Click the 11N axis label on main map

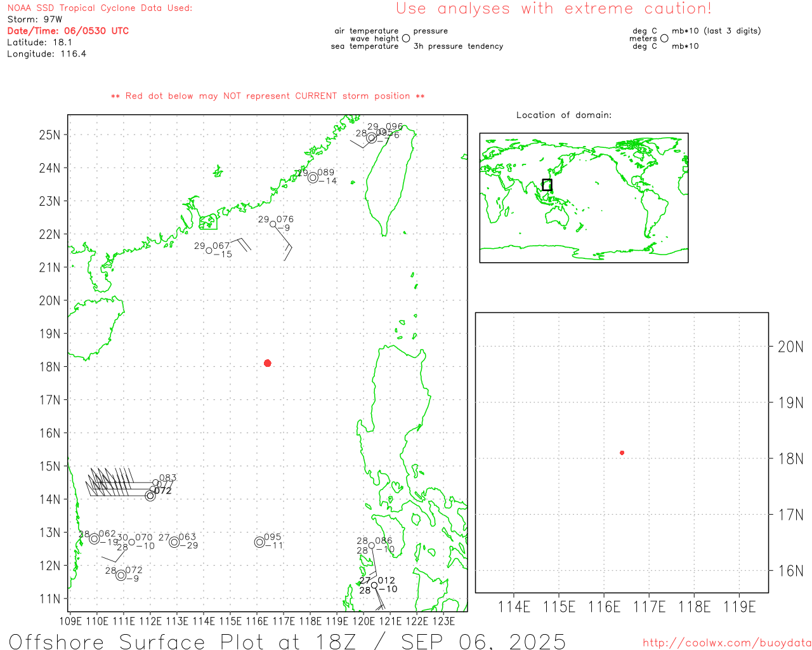point(49,599)
